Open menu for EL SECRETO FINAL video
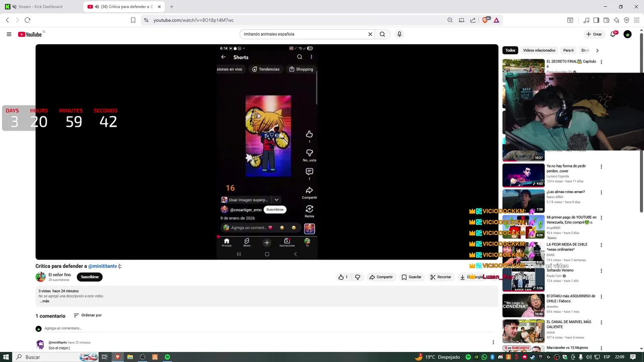644x362 pixels. [x=601, y=62]
